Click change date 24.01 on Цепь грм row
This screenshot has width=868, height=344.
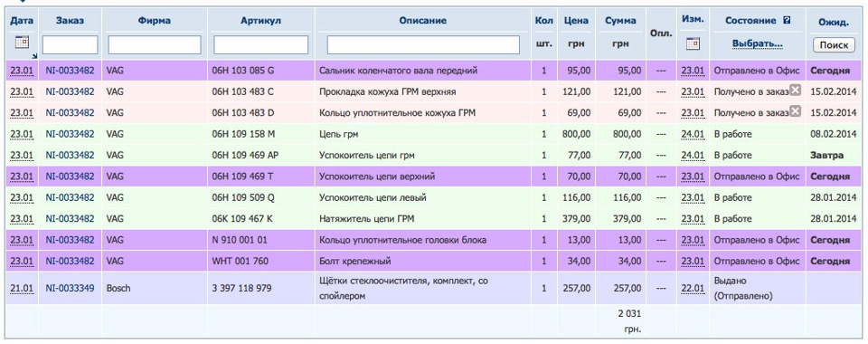(x=693, y=134)
